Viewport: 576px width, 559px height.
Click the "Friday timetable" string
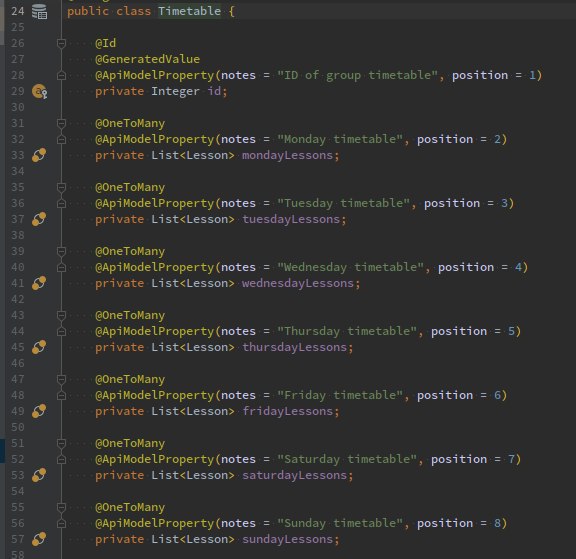tap(340, 395)
